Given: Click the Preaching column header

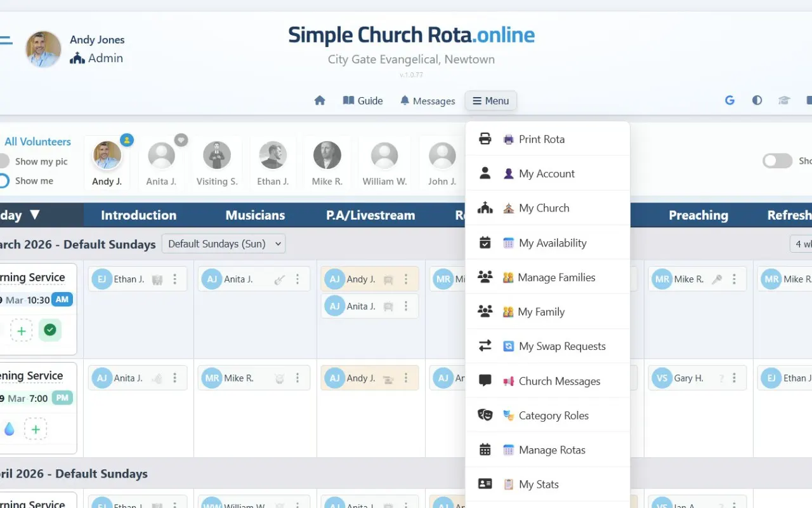Looking at the screenshot, I should point(698,215).
